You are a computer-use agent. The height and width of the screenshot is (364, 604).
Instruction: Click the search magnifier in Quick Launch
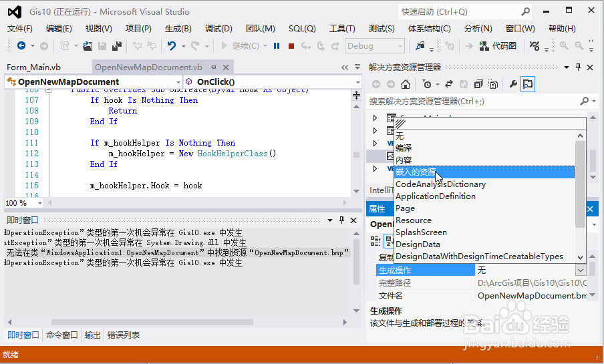pyautogui.click(x=525, y=12)
